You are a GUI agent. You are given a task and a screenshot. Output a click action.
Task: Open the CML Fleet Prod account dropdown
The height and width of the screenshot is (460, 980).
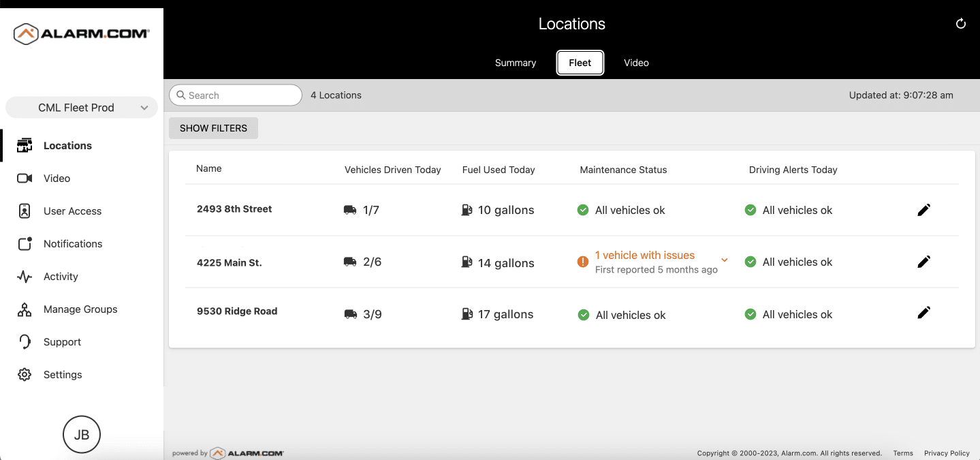point(82,108)
